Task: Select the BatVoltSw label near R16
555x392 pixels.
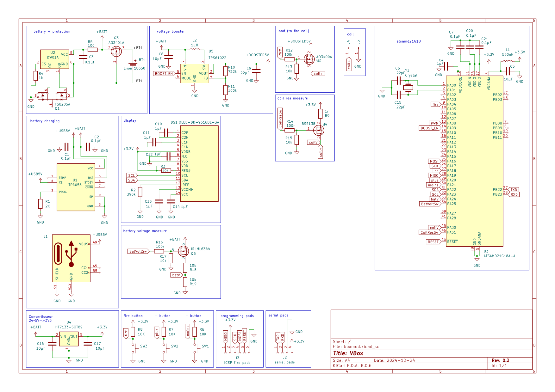Action: pos(139,251)
